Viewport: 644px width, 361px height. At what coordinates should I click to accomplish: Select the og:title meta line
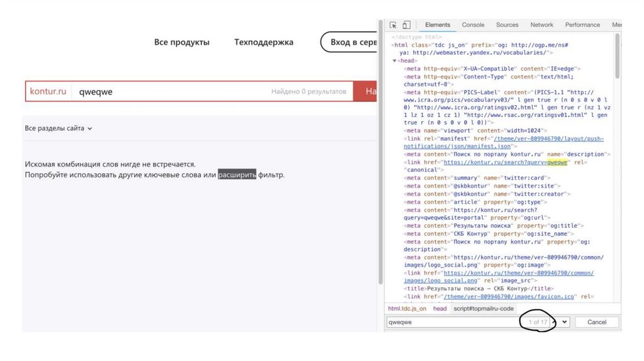494,226
